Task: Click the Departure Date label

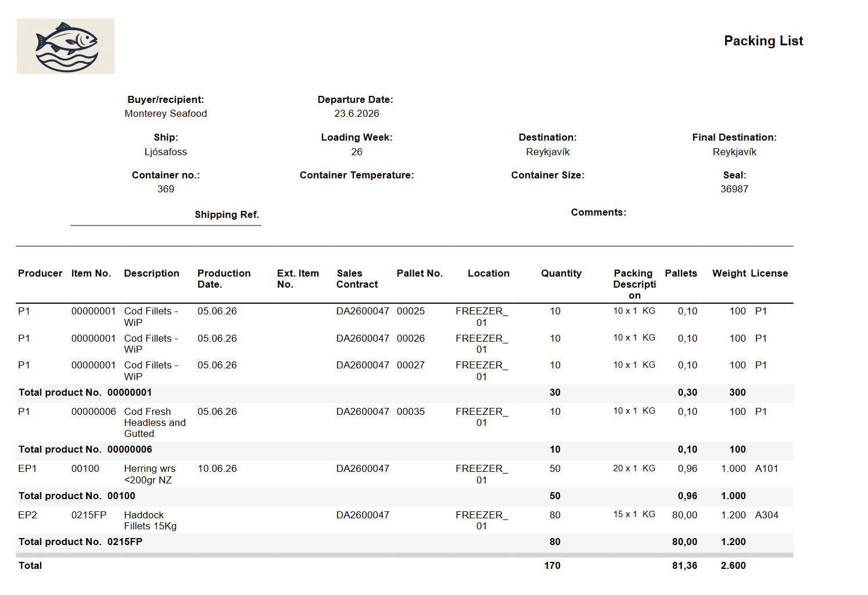Action: point(356,99)
